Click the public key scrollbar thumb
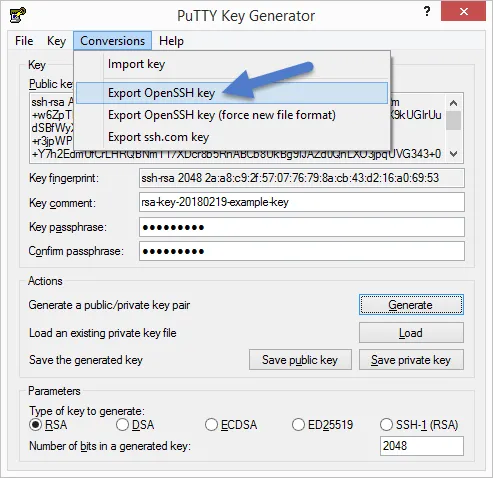 [453, 120]
